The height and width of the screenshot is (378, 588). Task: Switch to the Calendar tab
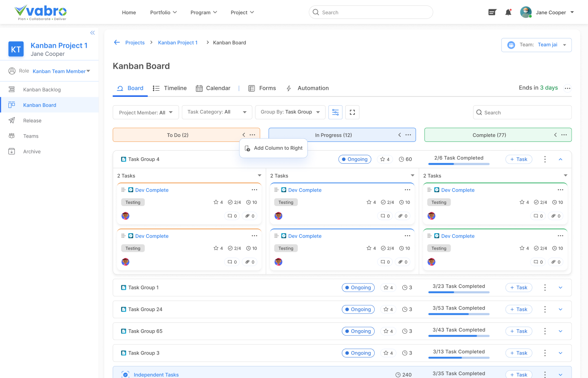click(x=213, y=88)
